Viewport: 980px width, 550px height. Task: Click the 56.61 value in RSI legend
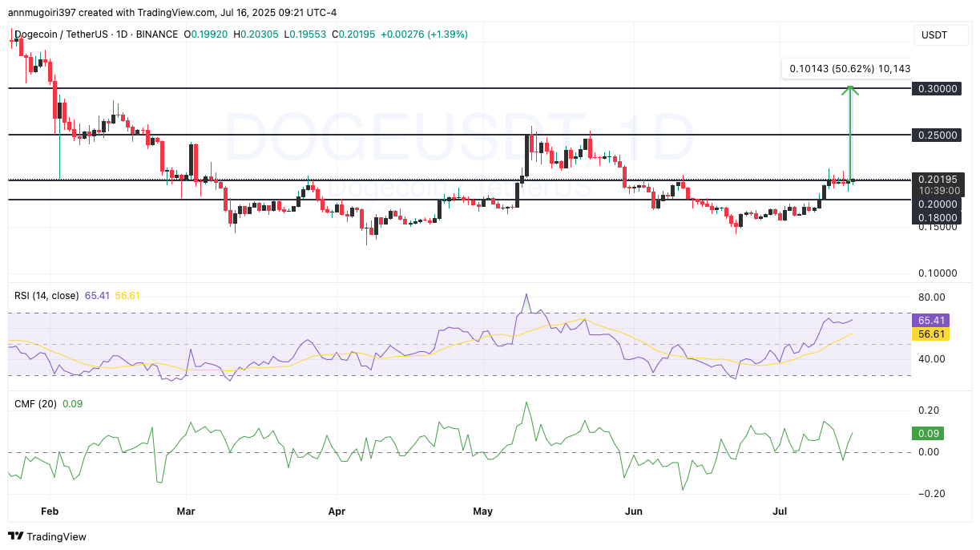click(x=128, y=296)
